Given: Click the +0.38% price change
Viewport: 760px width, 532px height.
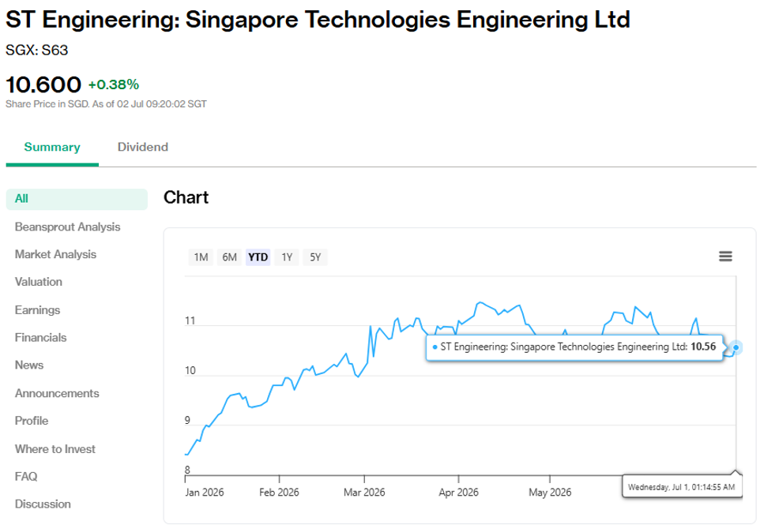Looking at the screenshot, I should tap(114, 84).
